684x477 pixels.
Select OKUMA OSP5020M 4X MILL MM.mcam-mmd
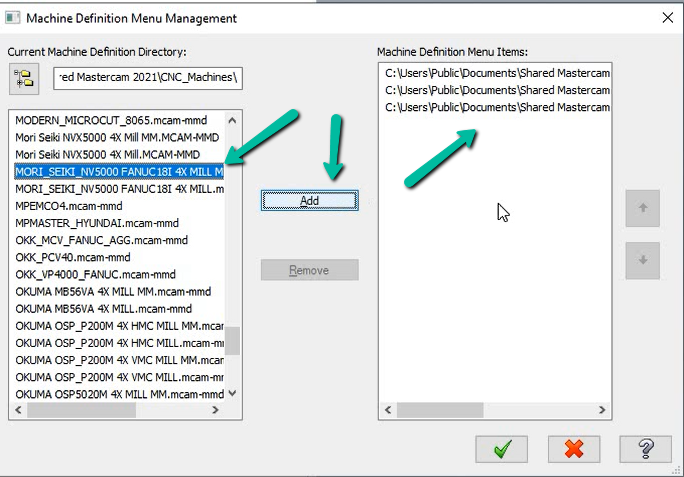pos(120,394)
